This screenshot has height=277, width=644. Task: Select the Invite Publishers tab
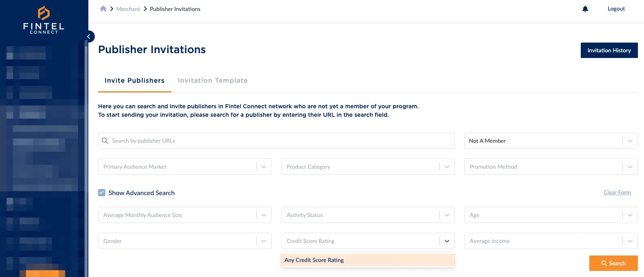(134, 80)
